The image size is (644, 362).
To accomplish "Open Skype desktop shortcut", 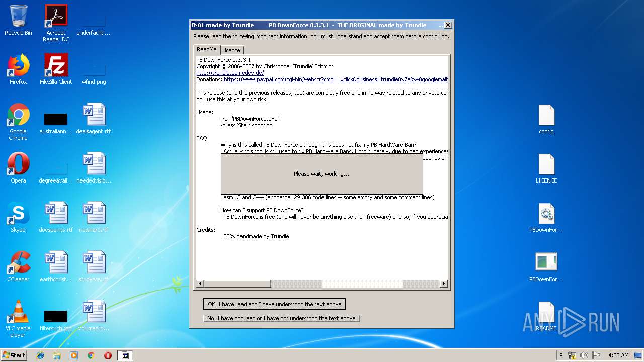I will (x=18, y=217).
